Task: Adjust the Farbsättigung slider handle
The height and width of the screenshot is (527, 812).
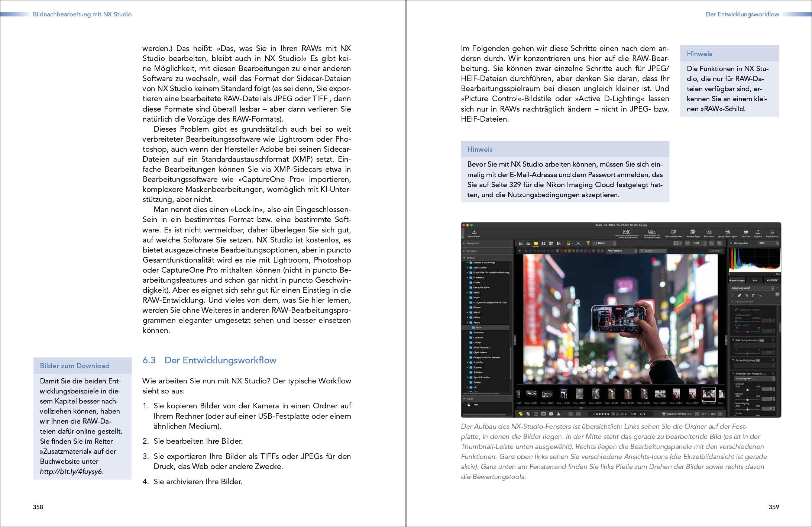Action: click(x=747, y=409)
